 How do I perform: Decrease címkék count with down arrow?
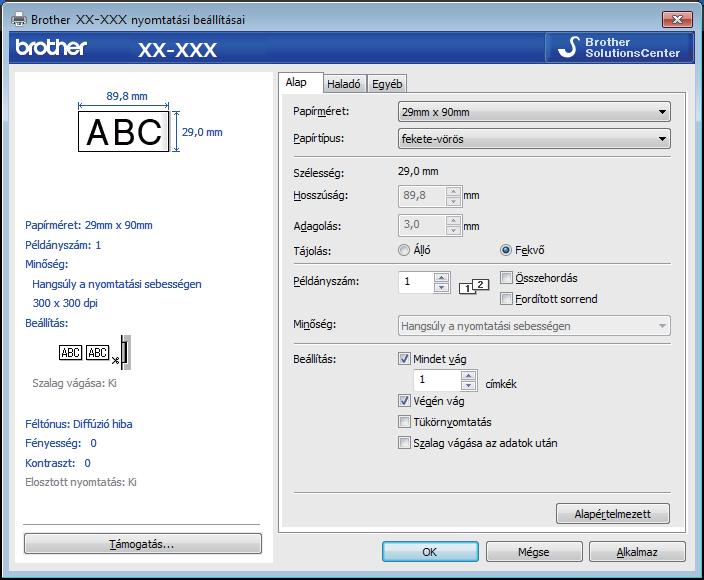(x=469, y=385)
